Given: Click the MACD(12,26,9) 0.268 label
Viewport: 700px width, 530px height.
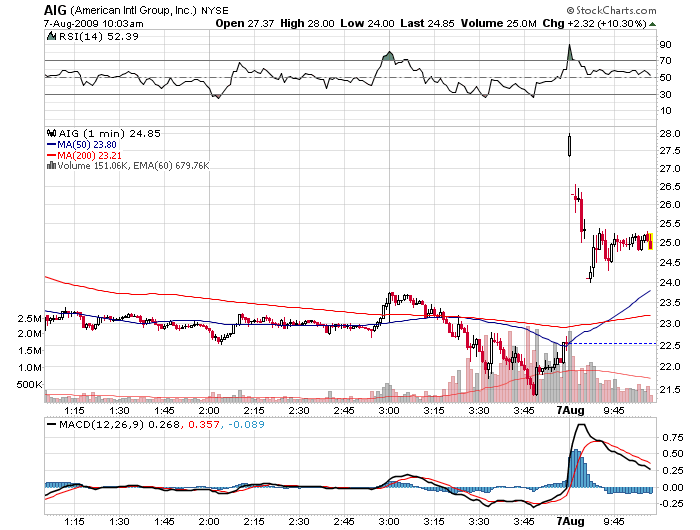Looking at the screenshot, I should (120, 424).
